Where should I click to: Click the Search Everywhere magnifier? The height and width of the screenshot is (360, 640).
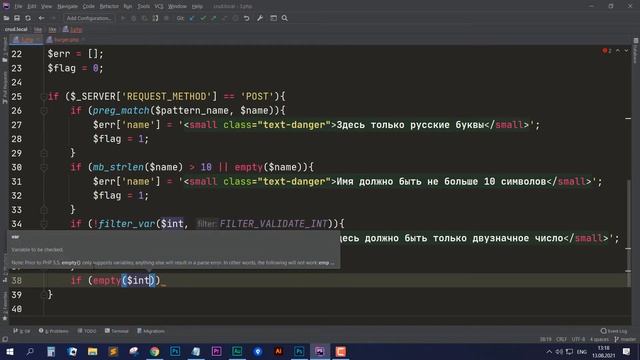[284, 18]
